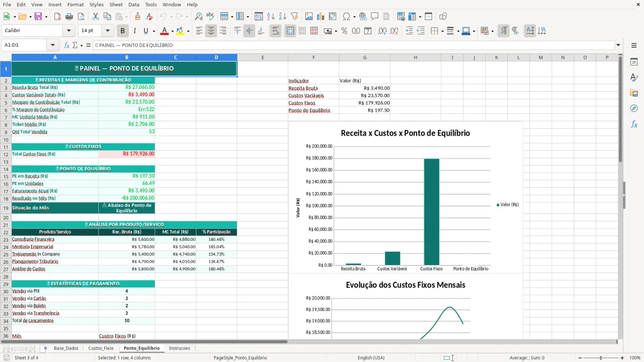Open the Format menu
This screenshot has width=644, height=362.
pos(75,4)
